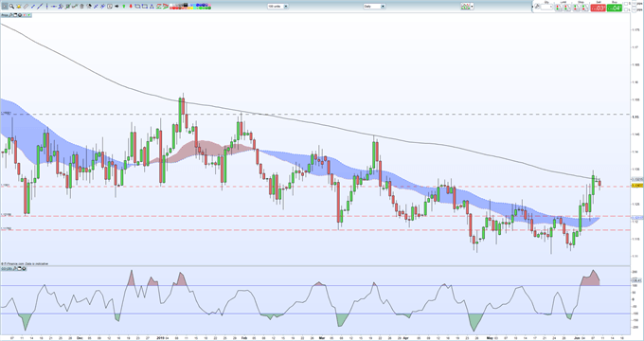Click the red Sell price button

(598, 8)
